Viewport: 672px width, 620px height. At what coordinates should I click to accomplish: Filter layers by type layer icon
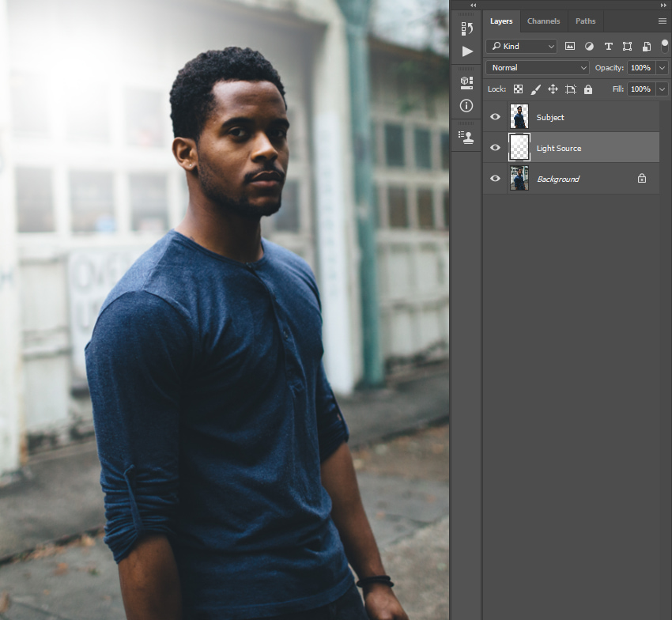click(608, 47)
